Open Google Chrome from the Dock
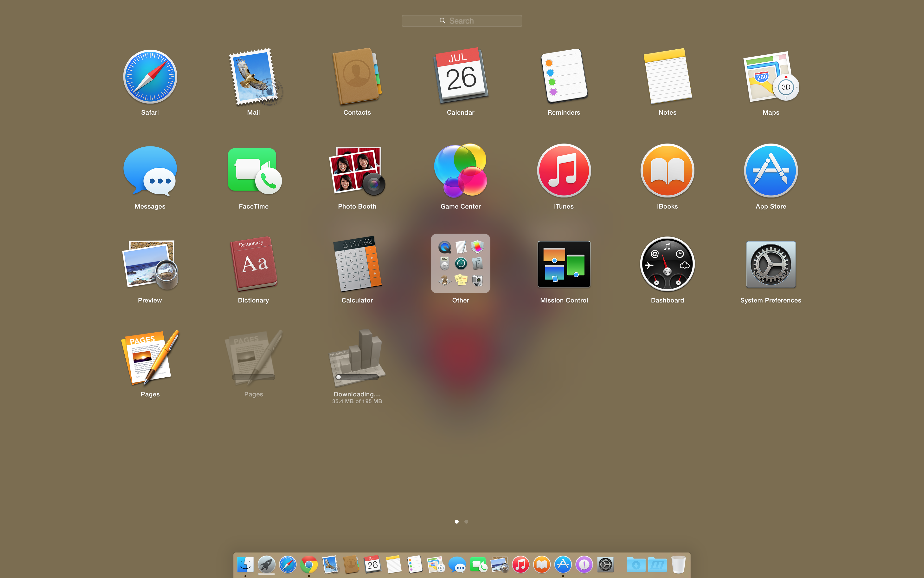The width and height of the screenshot is (924, 578). tap(309, 565)
